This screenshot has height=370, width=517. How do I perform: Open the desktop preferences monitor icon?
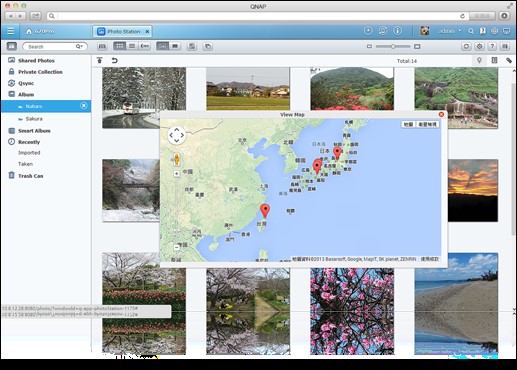point(506,31)
